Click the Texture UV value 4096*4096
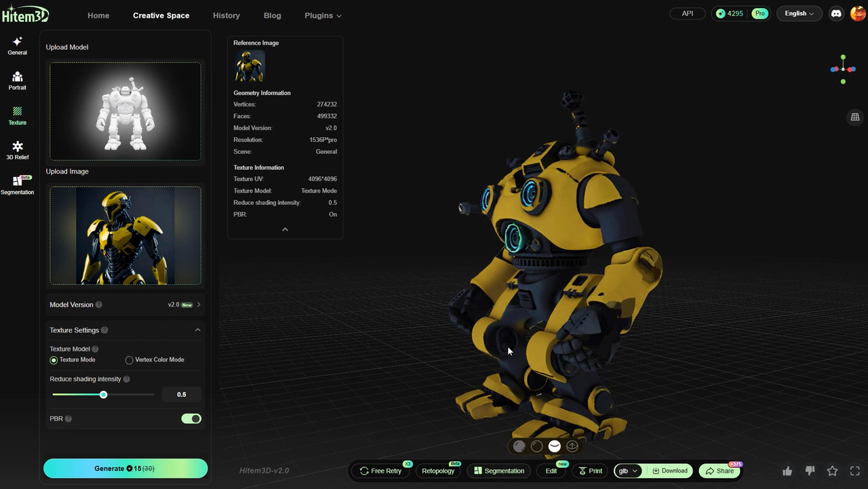 [321, 179]
